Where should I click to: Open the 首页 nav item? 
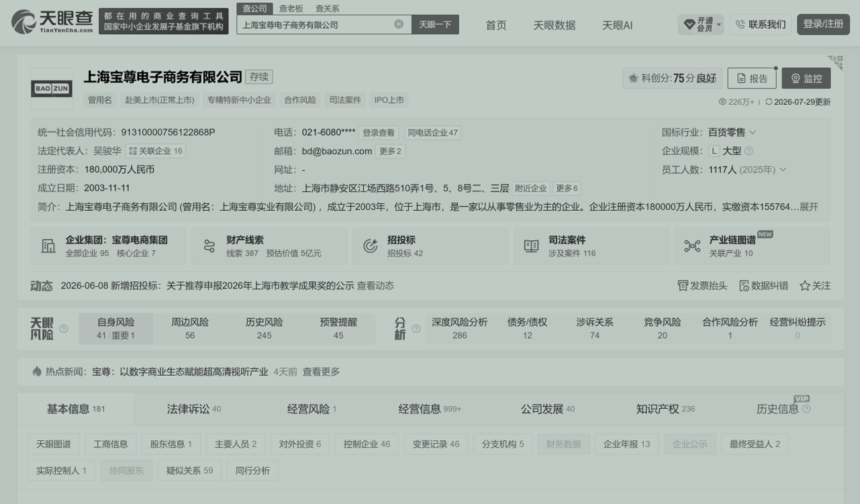click(x=496, y=25)
